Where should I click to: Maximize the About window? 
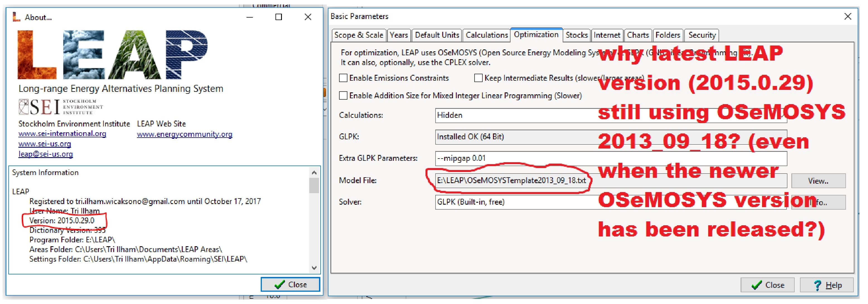(279, 17)
